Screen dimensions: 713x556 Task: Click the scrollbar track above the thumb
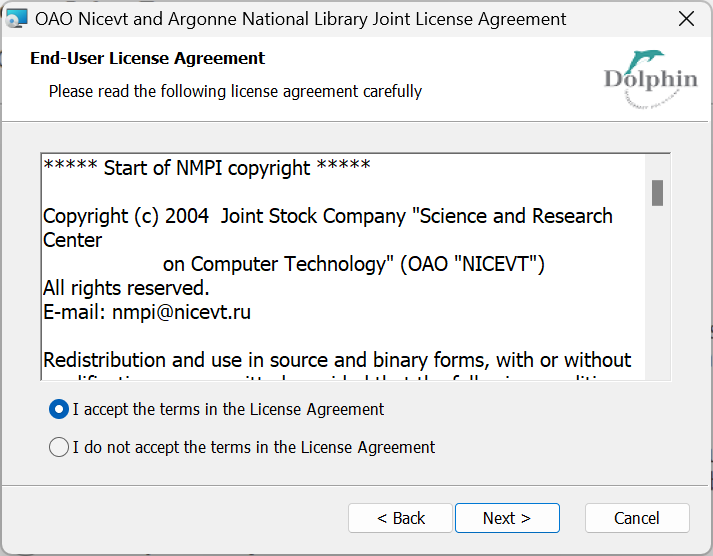click(x=657, y=167)
